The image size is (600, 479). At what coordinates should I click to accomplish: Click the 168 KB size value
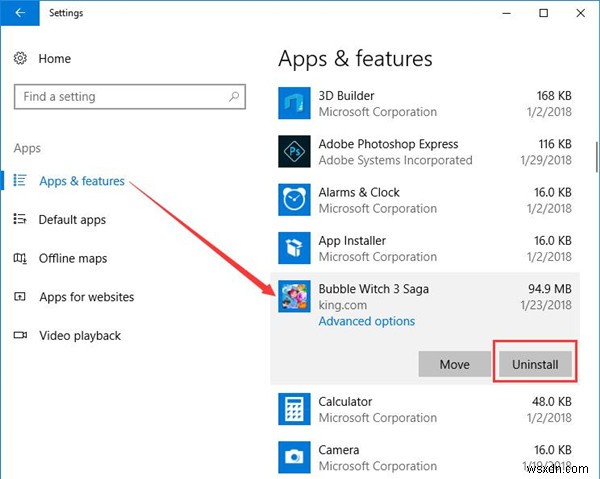coord(554,95)
